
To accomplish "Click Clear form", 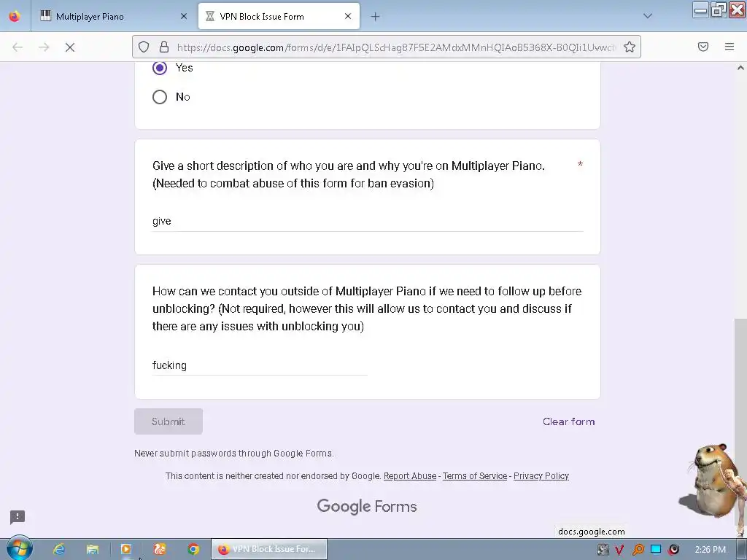I will coord(568,421).
